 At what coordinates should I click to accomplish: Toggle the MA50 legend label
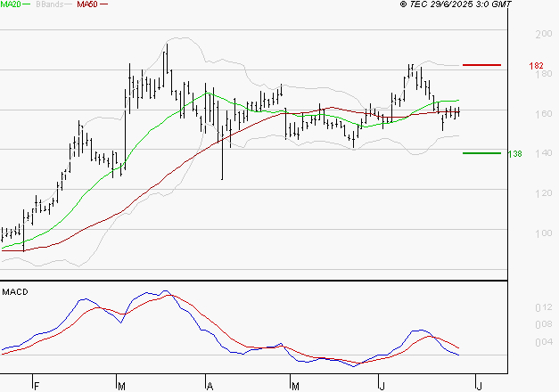pos(87,4)
